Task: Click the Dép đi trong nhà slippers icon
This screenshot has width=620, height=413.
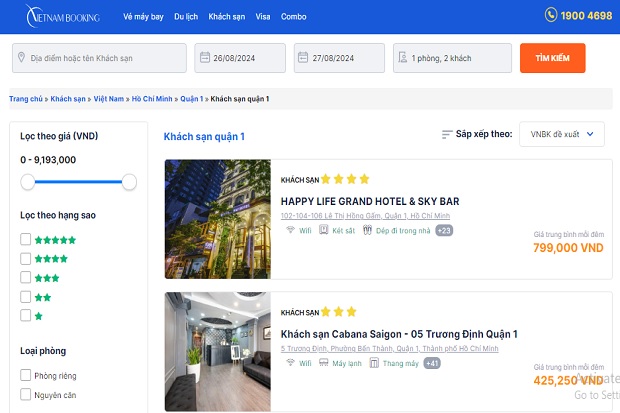Action: point(368,230)
